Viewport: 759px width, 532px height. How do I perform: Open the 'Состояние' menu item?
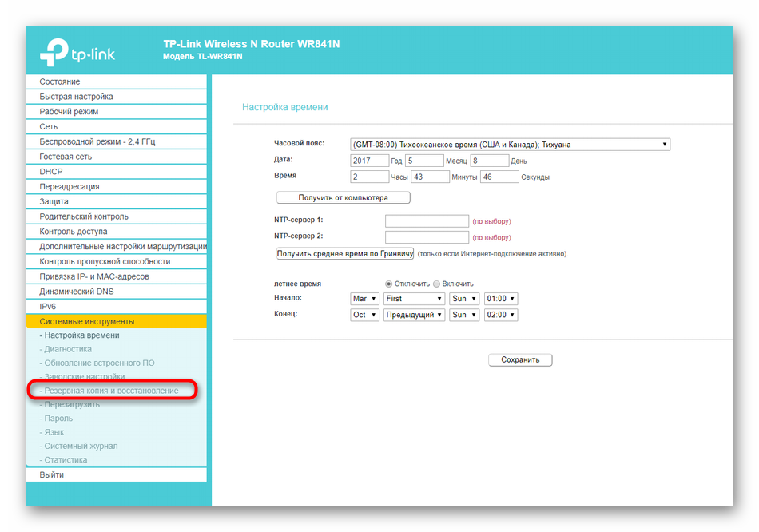(60, 81)
